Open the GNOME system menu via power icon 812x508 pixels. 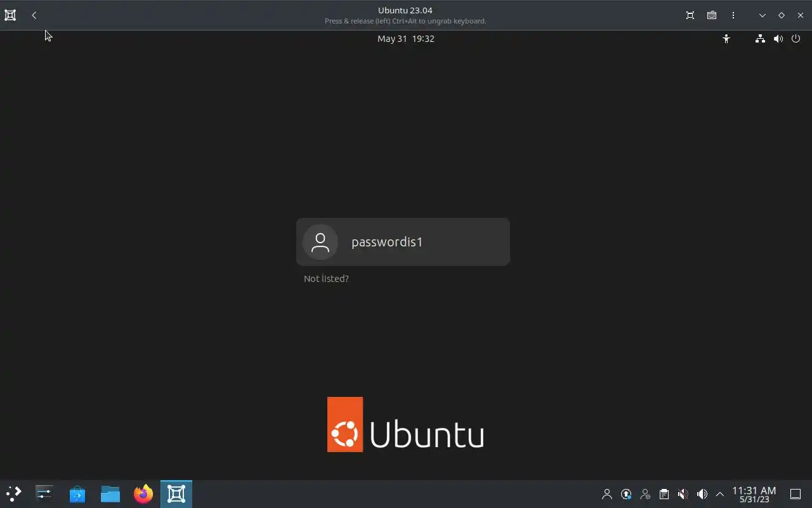click(x=796, y=39)
